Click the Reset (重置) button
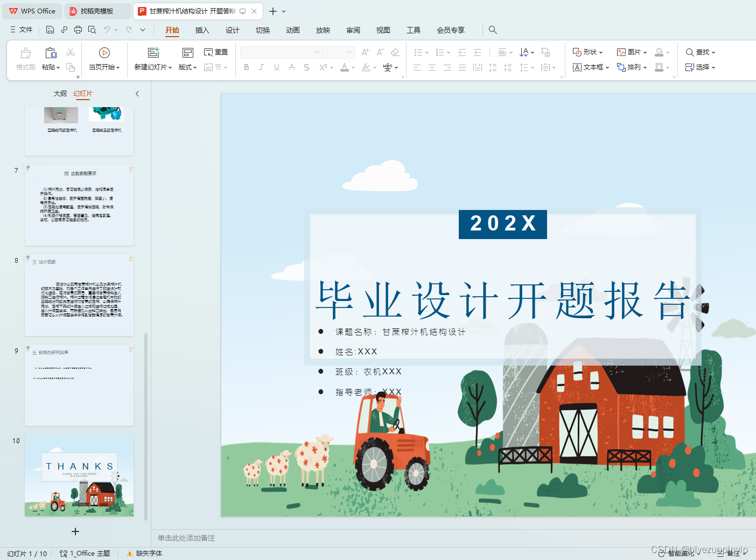The height and width of the screenshot is (560, 756). tap(216, 52)
